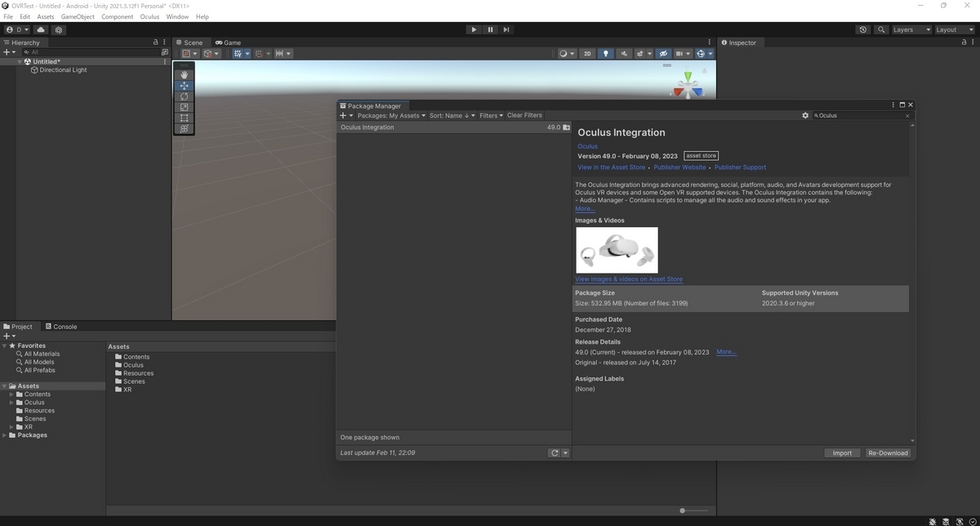
Task: Open Publisher Website link
Action: (x=679, y=167)
